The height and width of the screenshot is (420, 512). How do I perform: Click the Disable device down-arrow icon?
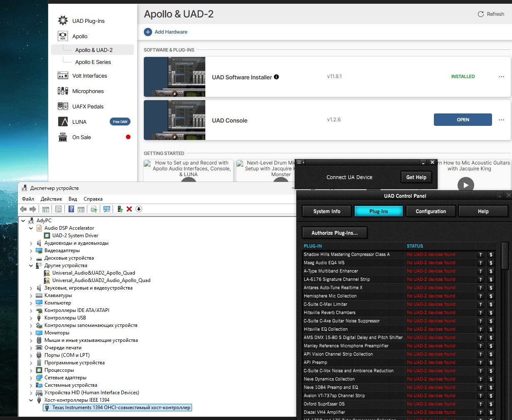pos(139,209)
